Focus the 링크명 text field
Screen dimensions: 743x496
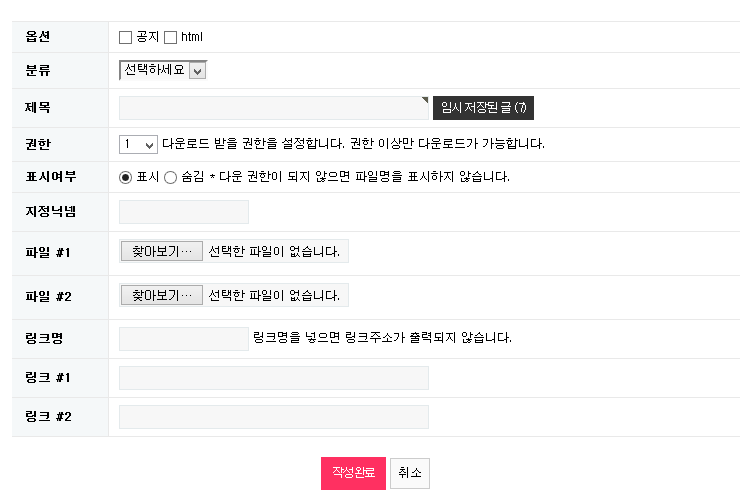[183, 338]
